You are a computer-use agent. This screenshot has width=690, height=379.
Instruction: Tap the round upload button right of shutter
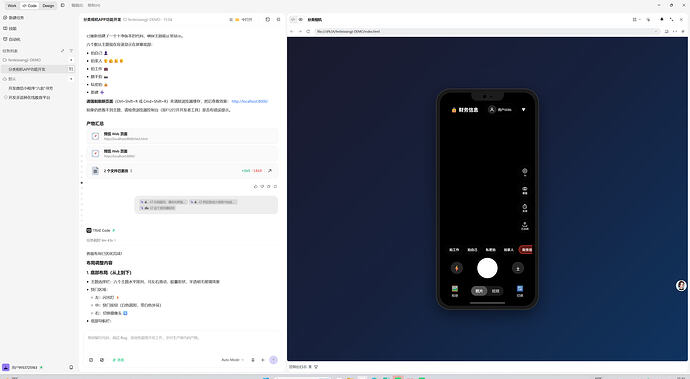coord(518,268)
